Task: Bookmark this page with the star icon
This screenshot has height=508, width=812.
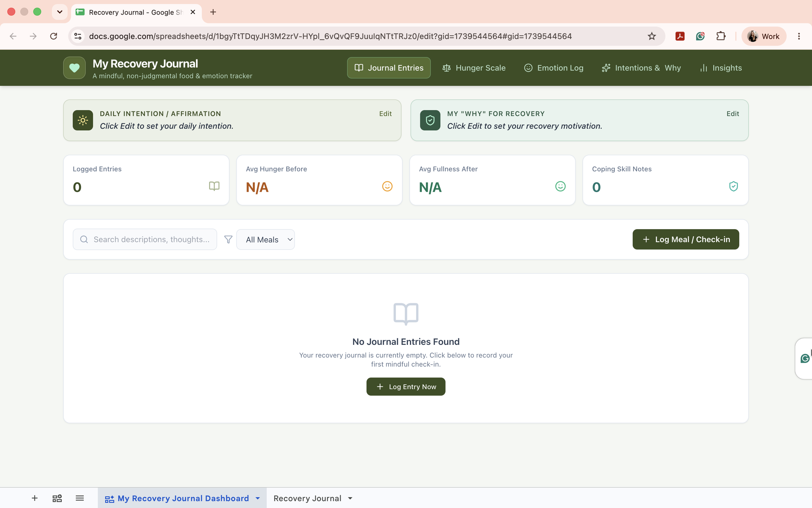Action: coord(652,36)
